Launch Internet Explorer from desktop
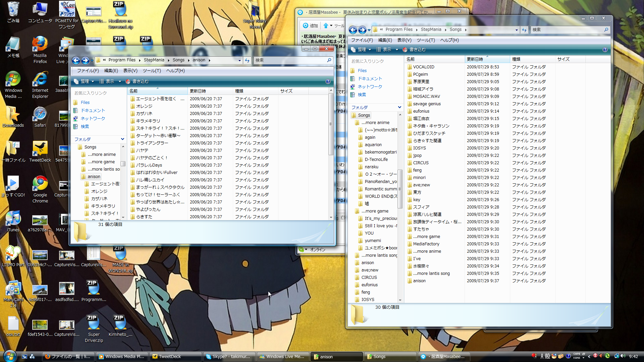 click(40, 85)
